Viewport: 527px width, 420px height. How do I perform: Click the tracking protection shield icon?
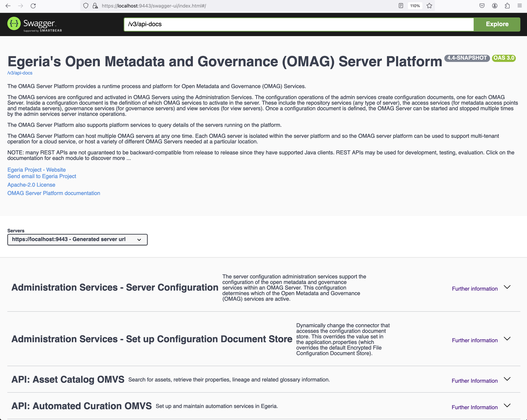tap(86, 6)
